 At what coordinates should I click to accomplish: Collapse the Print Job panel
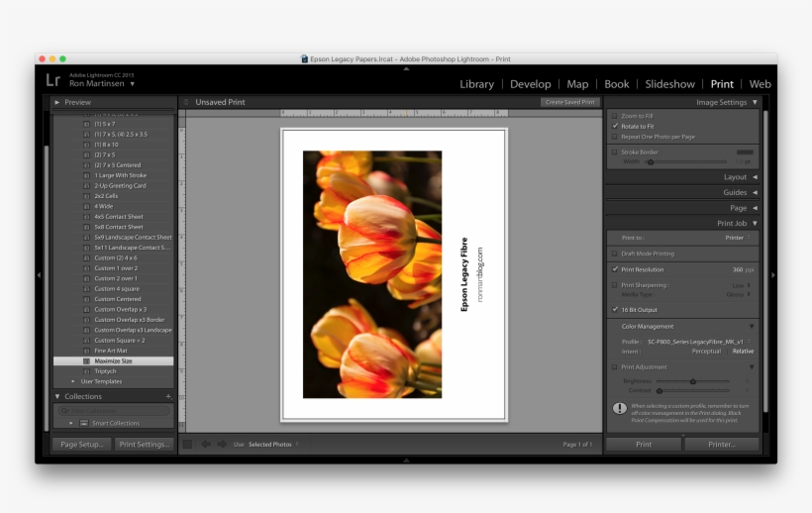(x=755, y=224)
